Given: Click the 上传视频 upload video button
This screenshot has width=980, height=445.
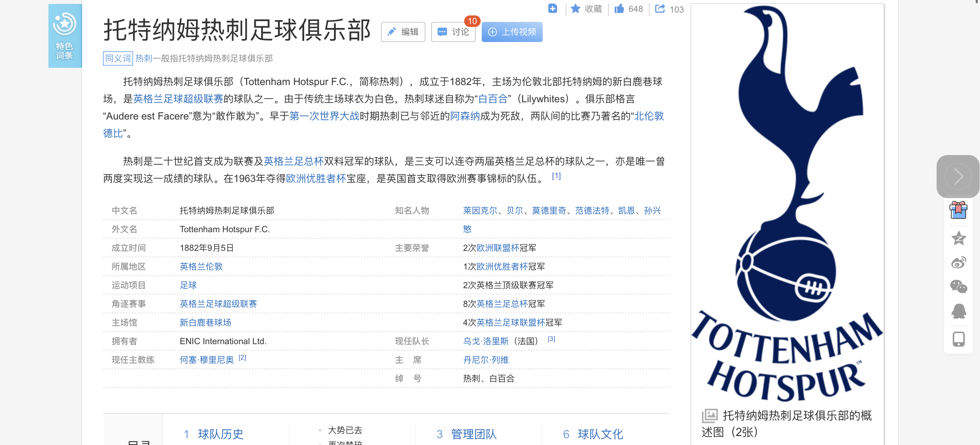Looking at the screenshot, I should pos(512,32).
